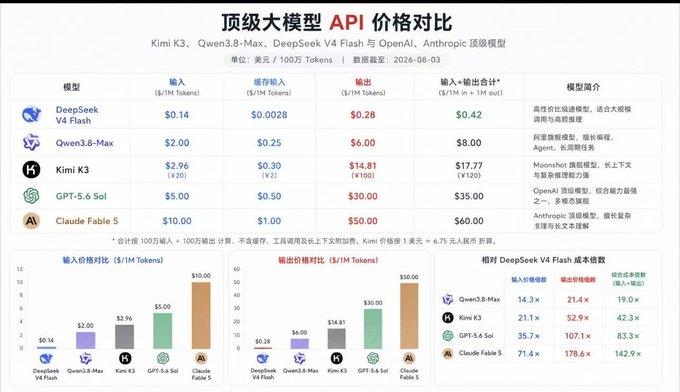Click the Anthropic logo in the cost multiplier table

448,353
